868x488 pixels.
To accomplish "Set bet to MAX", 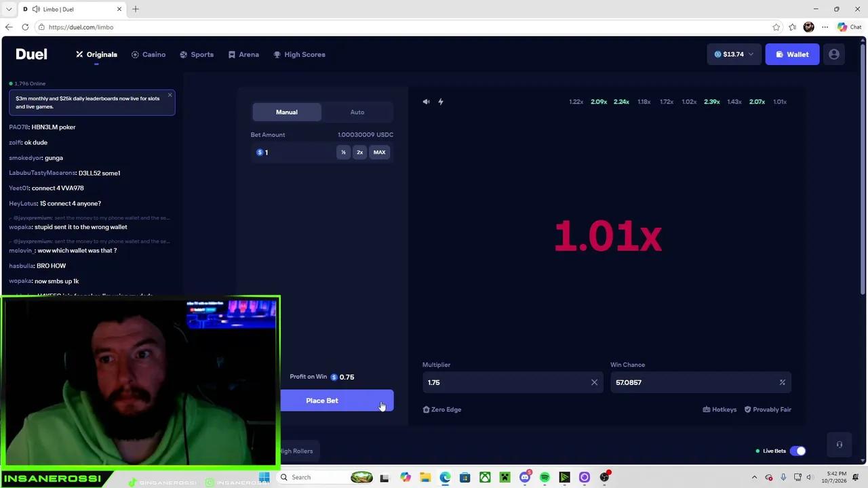I will (379, 152).
